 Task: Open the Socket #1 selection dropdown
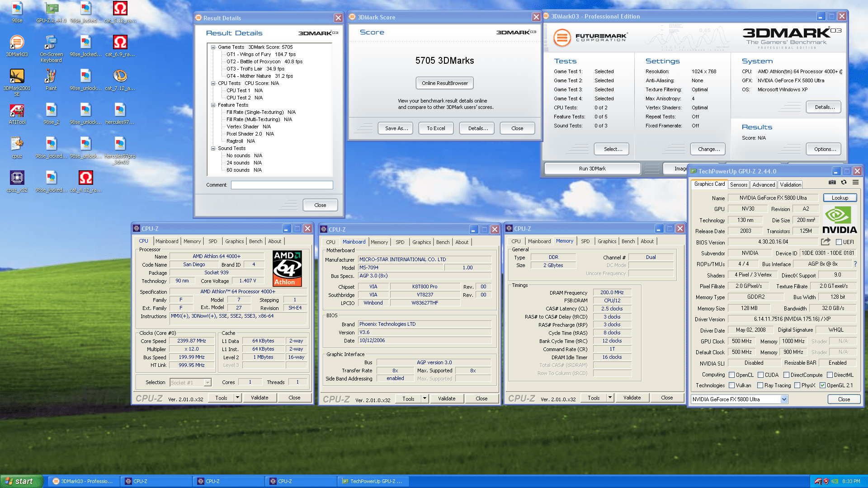[207, 383]
